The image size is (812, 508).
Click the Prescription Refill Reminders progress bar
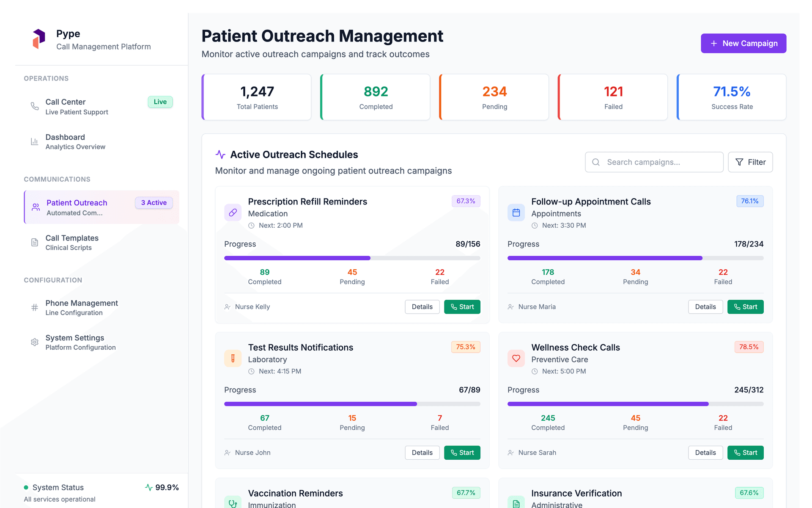tap(352, 258)
